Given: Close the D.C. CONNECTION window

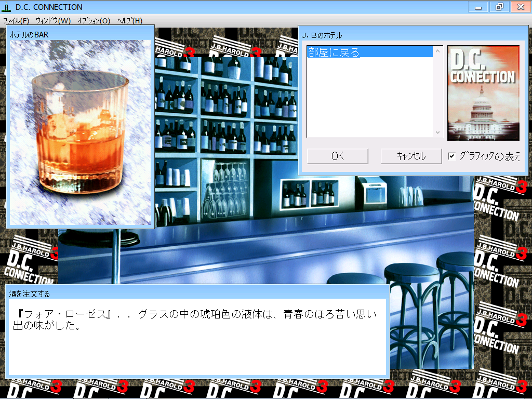Looking at the screenshot, I should point(521,7).
